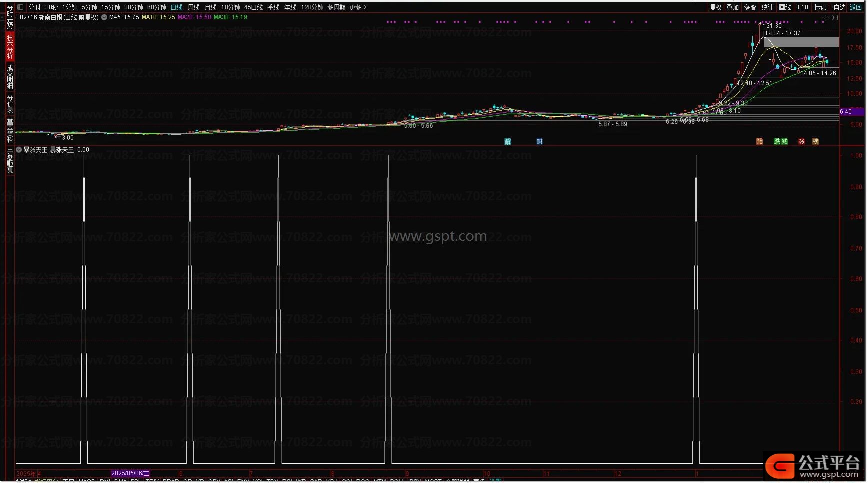Viewport: 868px width, 483px height.
Task: Click the 解 event marker icon
Action: (508, 142)
